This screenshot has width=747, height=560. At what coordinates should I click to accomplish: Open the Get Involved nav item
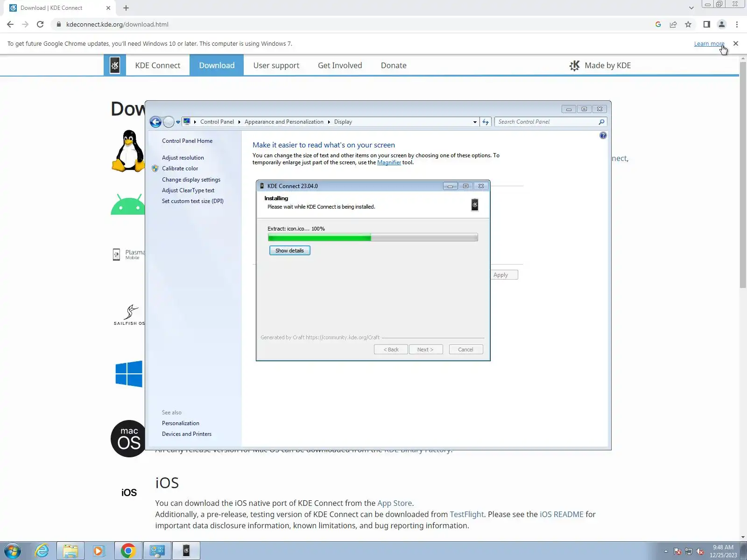click(340, 65)
